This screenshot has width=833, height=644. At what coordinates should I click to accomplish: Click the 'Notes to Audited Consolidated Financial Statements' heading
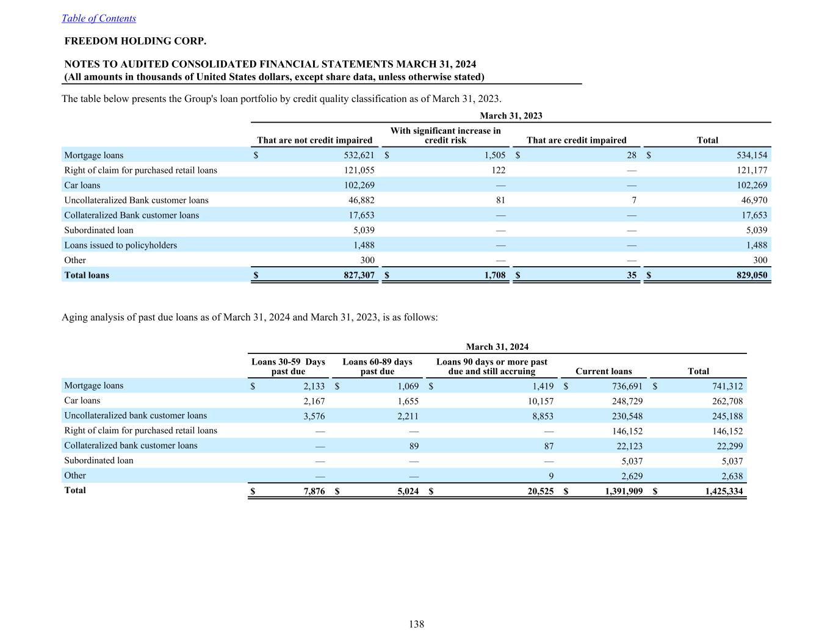pyautogui.click(x=270, y=64)
